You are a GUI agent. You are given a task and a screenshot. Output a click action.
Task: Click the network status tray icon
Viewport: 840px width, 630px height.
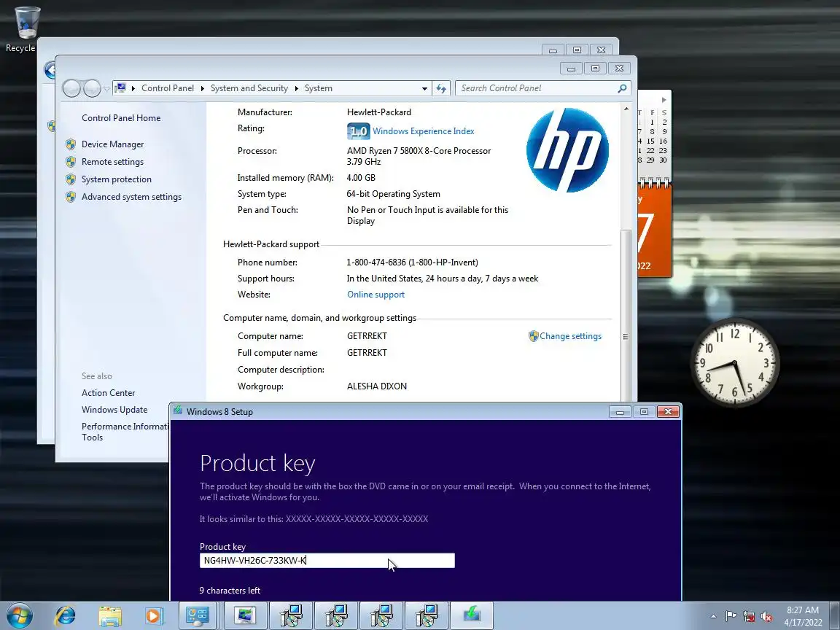[749, 616]
